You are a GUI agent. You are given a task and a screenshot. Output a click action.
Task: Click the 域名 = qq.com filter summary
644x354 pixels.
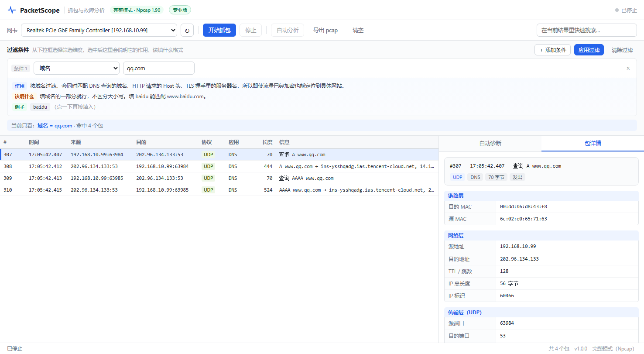point(55,125)
